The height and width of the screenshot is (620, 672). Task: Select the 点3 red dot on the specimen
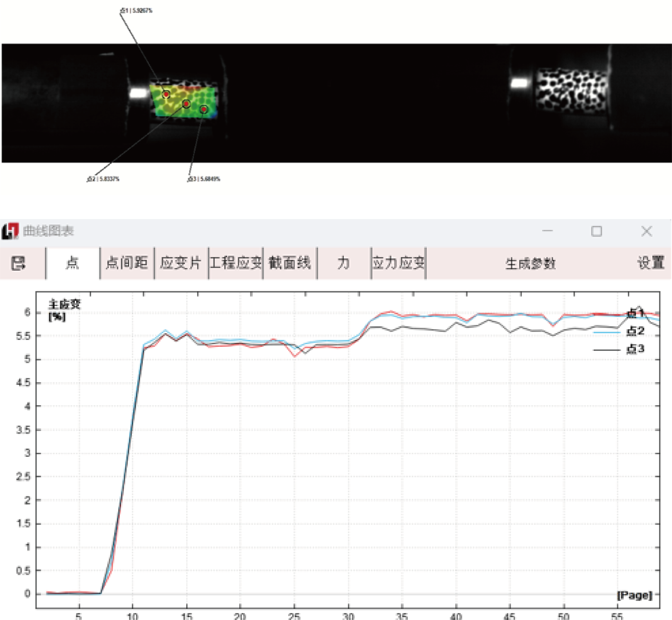pyautogui.click(x=203, y=109)
